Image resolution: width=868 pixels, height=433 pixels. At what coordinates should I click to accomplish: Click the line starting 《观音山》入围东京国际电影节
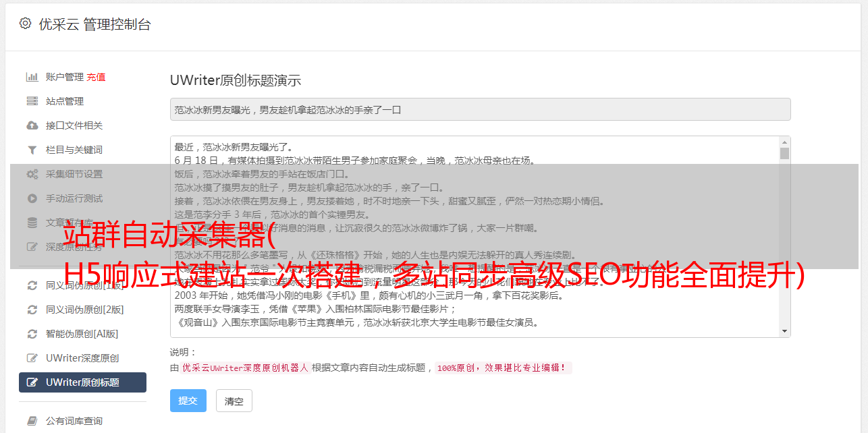(356, 322)
